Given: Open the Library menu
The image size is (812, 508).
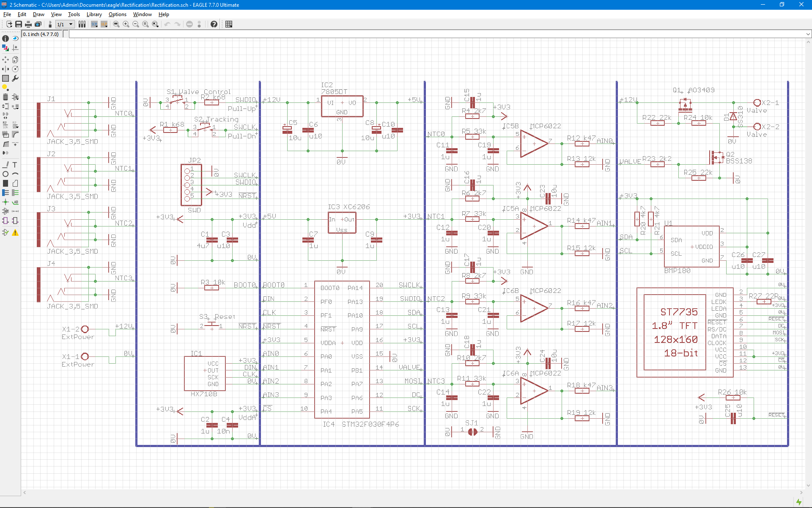Looking at the screenshot, I should [94, 14].
